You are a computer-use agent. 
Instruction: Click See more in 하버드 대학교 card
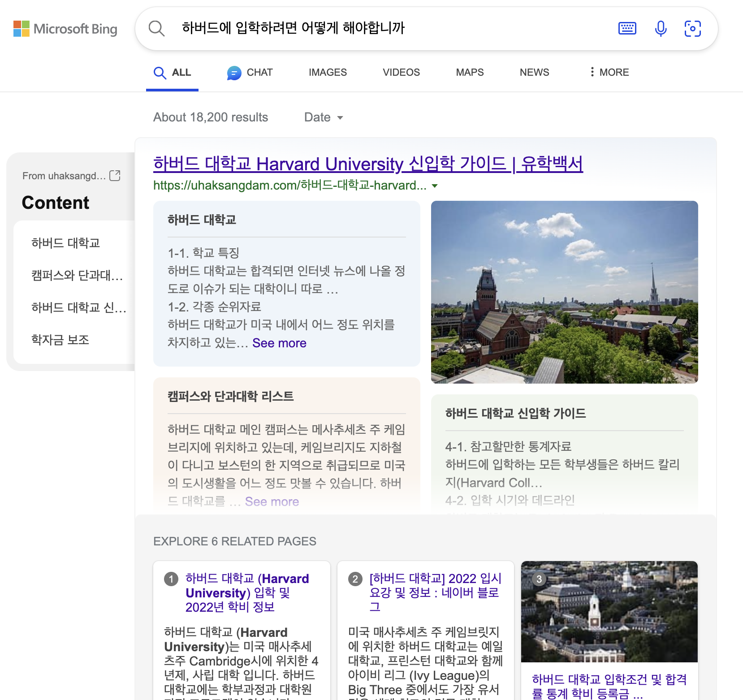(x=279, y=343)
